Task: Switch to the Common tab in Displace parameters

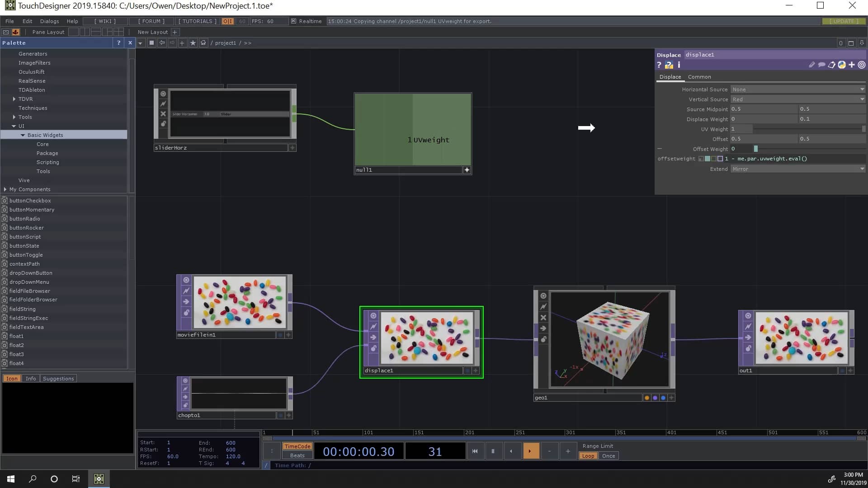Action: point(699,77)
